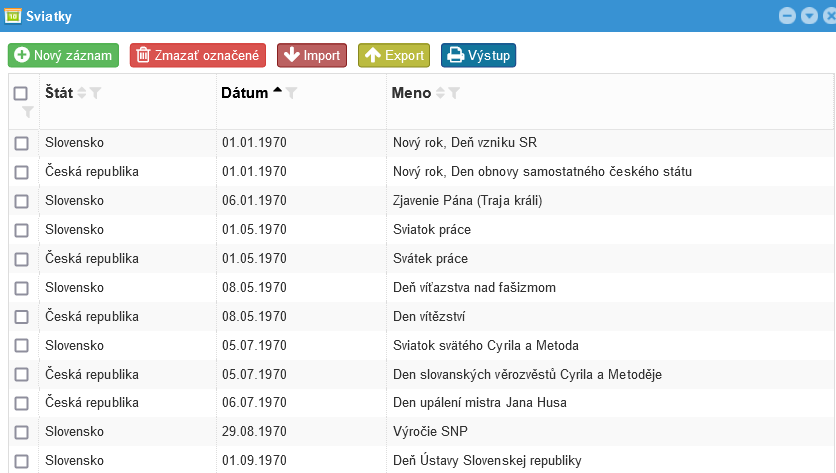Sort the Meno column with sort arrows
836x473 pixels.
click(440, 93)
